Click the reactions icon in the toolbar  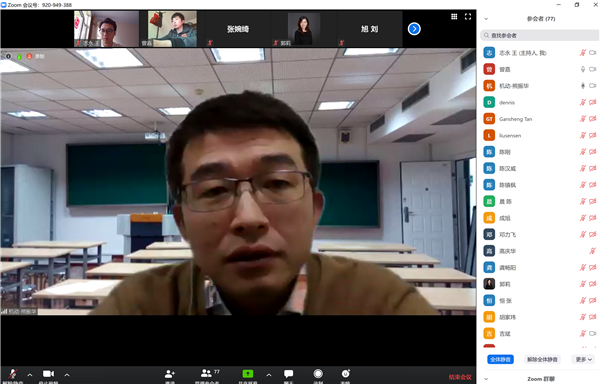[x=346, y=374]
